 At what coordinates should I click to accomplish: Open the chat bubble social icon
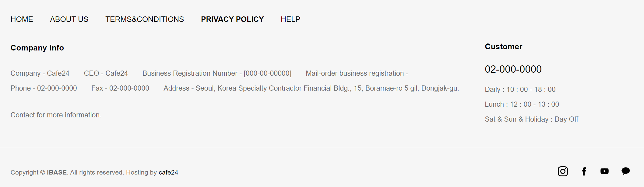[625, 171]
